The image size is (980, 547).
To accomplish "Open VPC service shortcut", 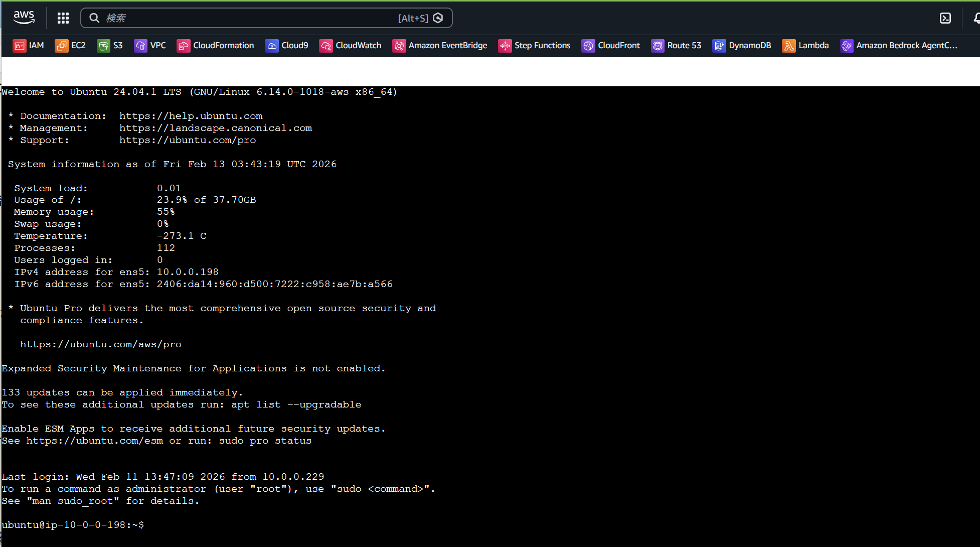I will click(x=150, y=45).
